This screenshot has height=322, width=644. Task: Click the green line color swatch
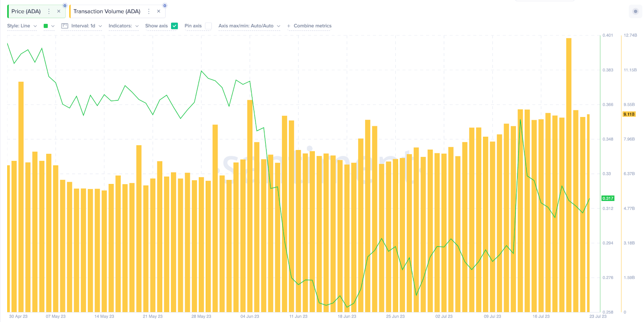point(46,26)
